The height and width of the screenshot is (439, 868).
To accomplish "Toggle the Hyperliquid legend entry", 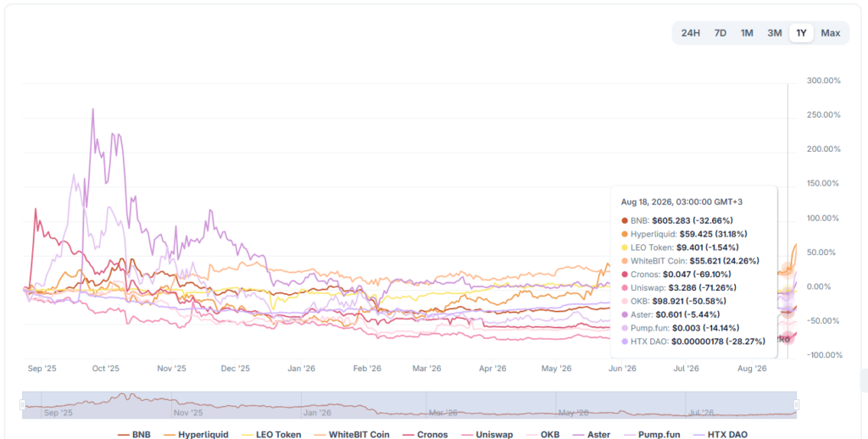I will [x=196, y=435].
